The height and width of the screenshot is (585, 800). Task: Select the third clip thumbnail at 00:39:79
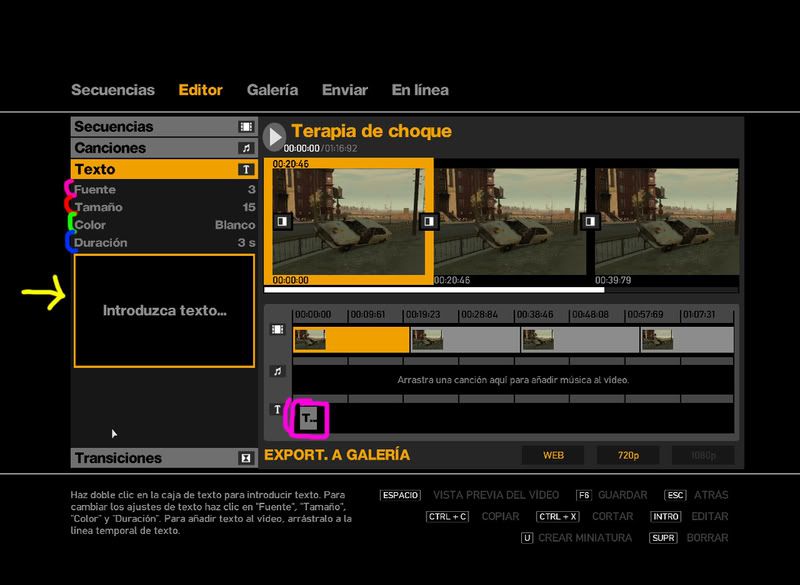click(667, 222)
